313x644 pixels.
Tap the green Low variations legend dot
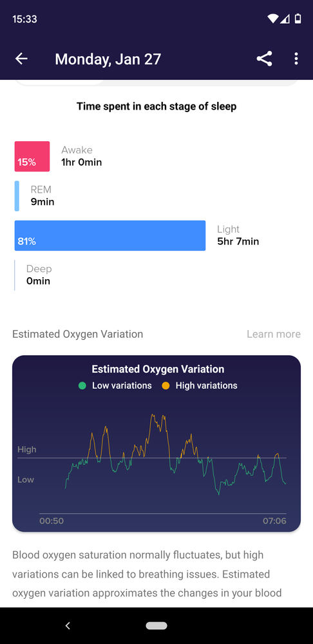(82, 385)
